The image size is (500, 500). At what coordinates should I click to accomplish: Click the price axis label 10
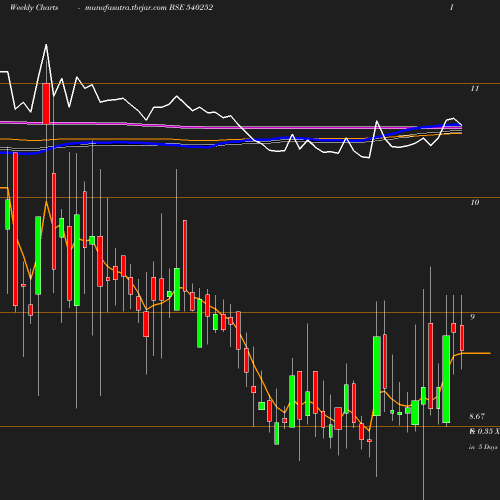coord(475,202)
